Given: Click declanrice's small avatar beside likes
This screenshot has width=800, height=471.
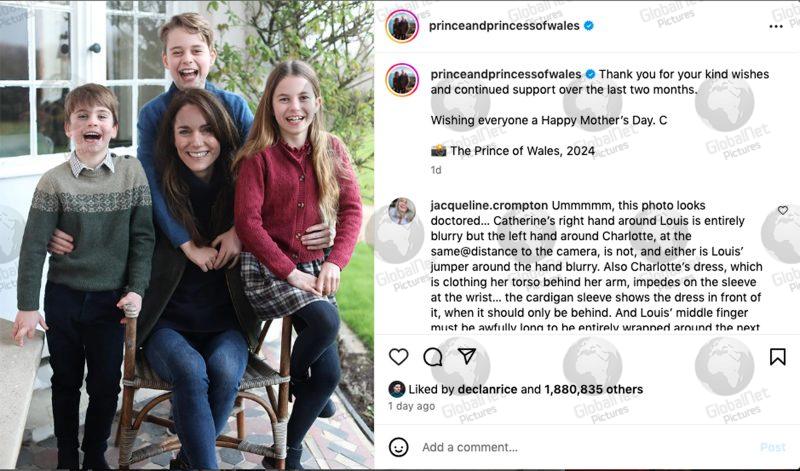Looking at the screenshot, I should [x=396, y=389].
